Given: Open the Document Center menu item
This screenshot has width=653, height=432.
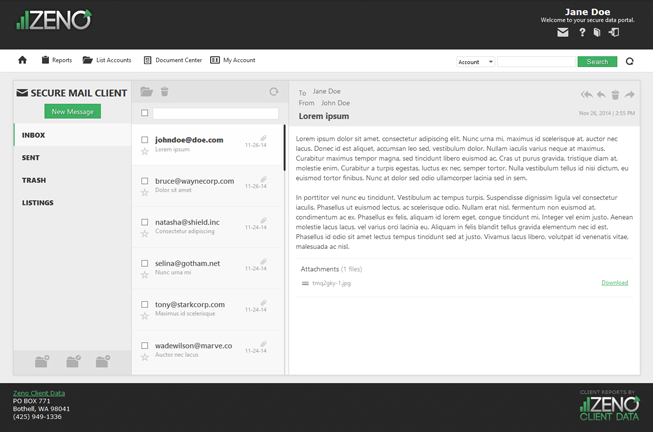Looking at the screenshot, I should (173, 61).
